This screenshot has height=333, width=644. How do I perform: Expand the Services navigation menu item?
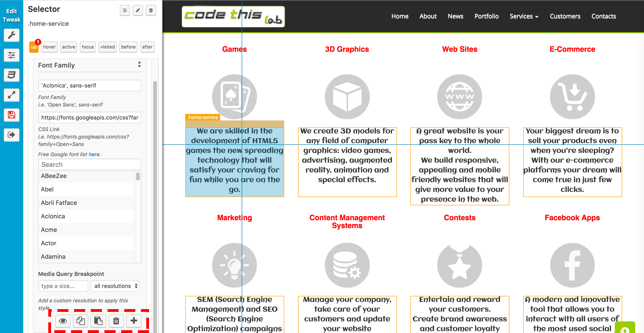click(523, 16)
